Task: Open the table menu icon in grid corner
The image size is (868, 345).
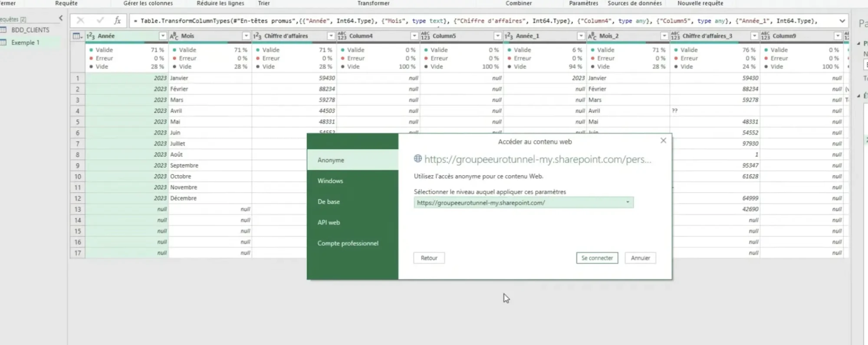Action: 77,36
